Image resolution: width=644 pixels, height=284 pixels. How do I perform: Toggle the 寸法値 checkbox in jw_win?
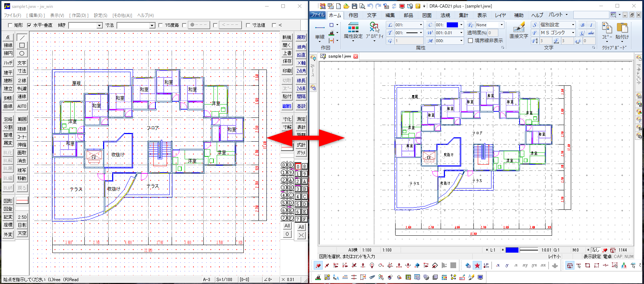(248, 25)
